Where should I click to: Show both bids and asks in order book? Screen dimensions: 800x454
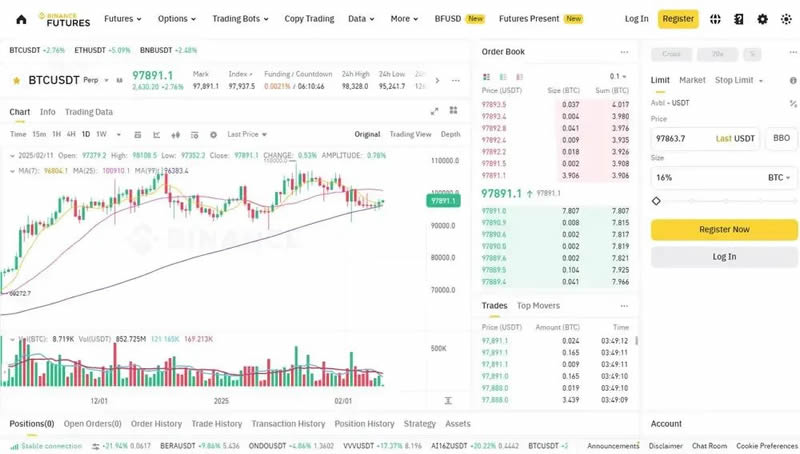click(486, 77)
